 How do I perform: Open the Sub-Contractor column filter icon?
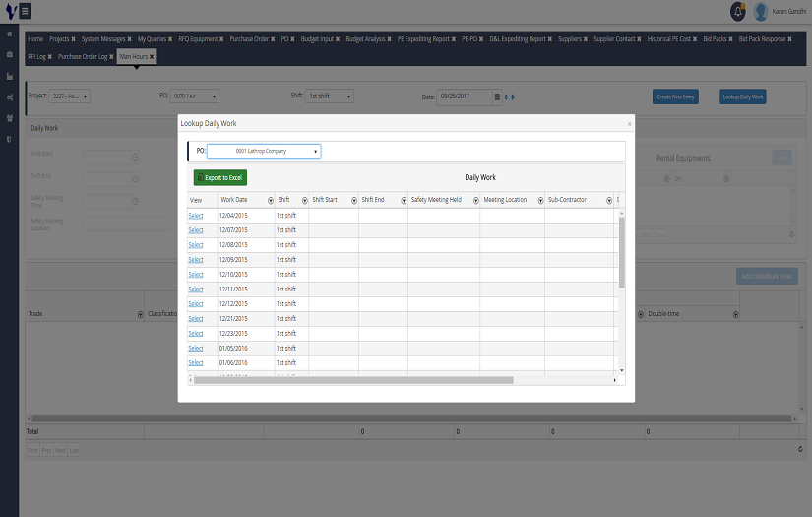(x=609, y=201)
